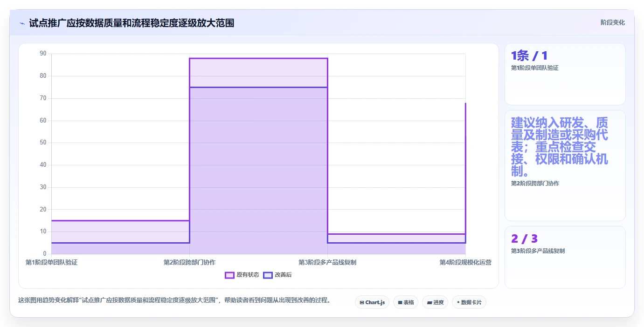Click the 1条 / 1 card value
The height and width of the screenshot is (327, 644).
pyautogui.click(x=529, y=56)
